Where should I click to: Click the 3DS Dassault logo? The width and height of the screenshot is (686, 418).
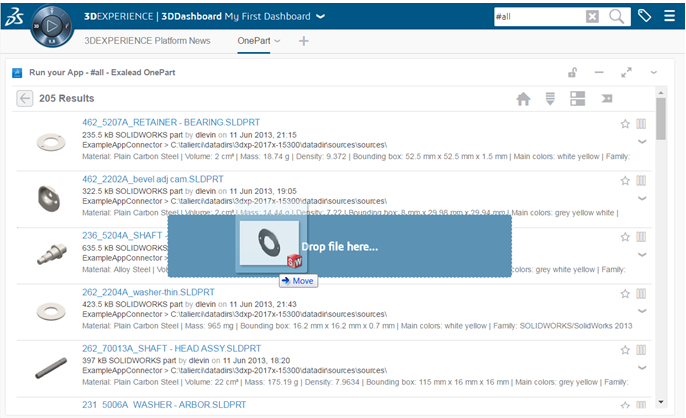14,18
